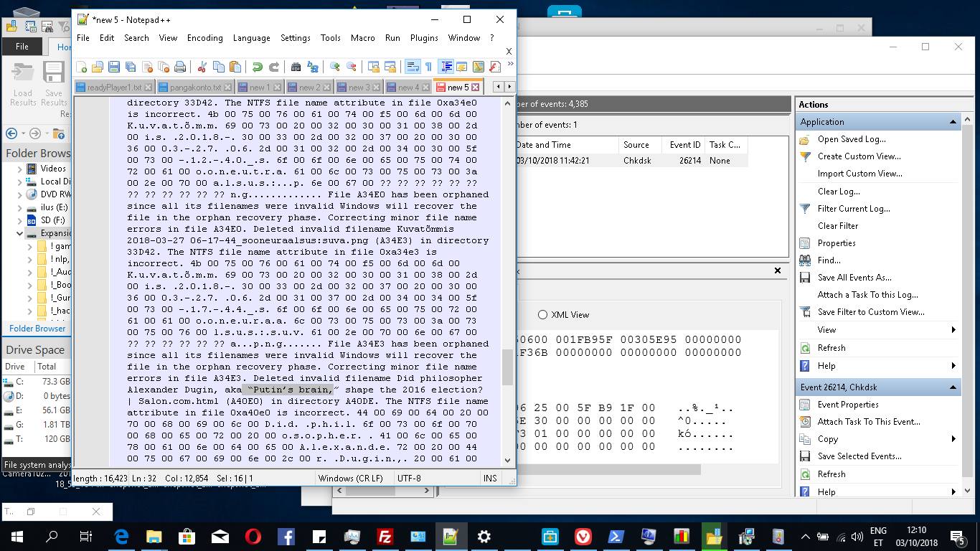The width and height of the screenshot is (980, 551).
Task: Close the event detail pane X button
Action: coord(777,270)
